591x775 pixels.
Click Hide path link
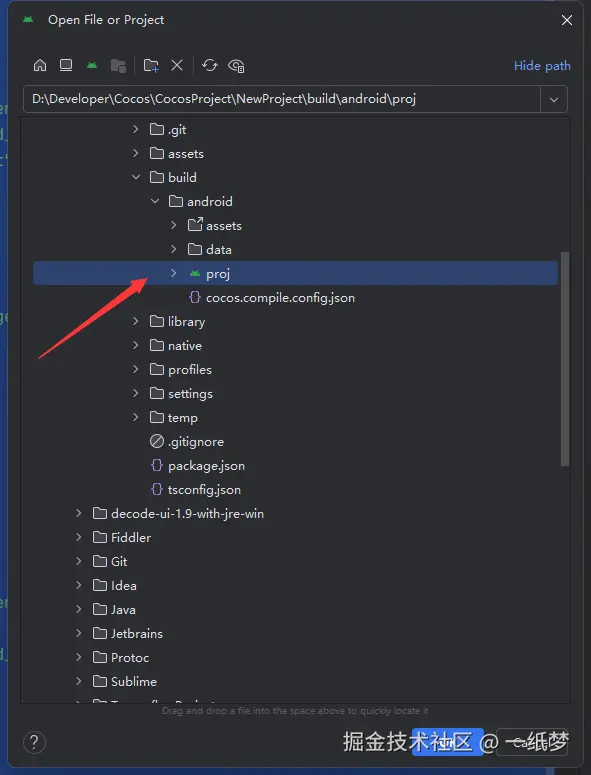[542, 66]
